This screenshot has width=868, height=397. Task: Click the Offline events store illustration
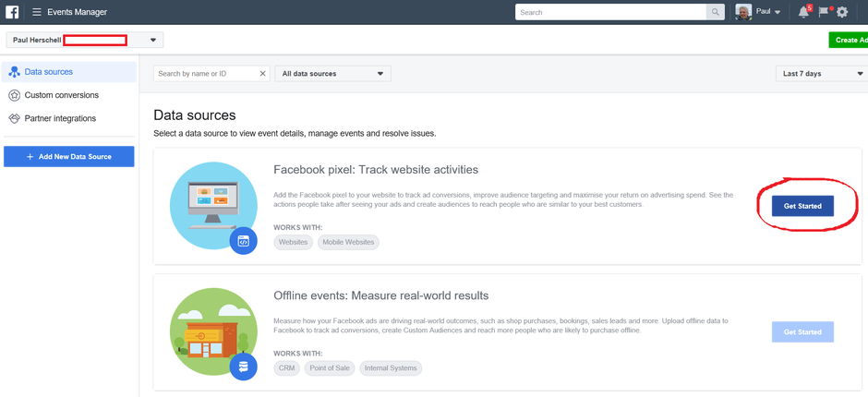tap(213, 331)
